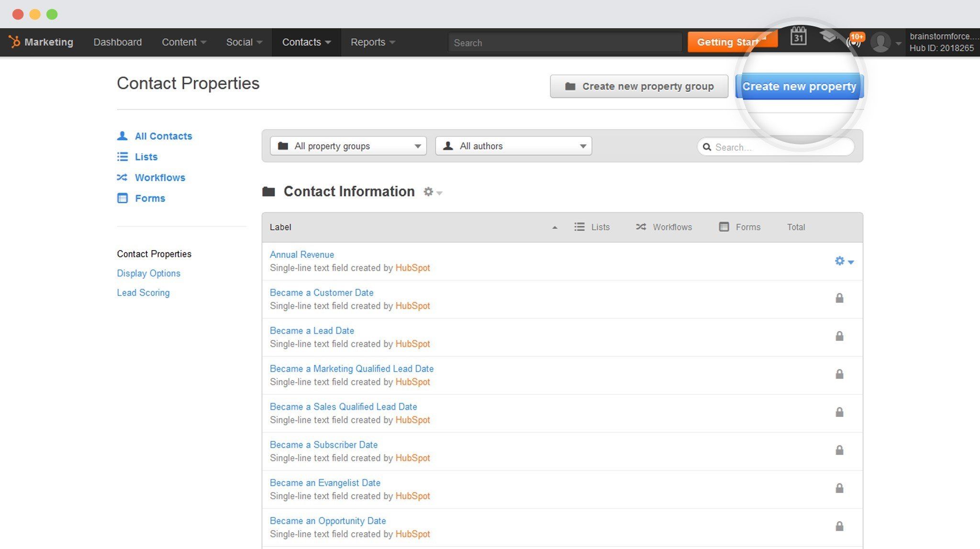Open Became a Subscriber Date property

(323, 444)
